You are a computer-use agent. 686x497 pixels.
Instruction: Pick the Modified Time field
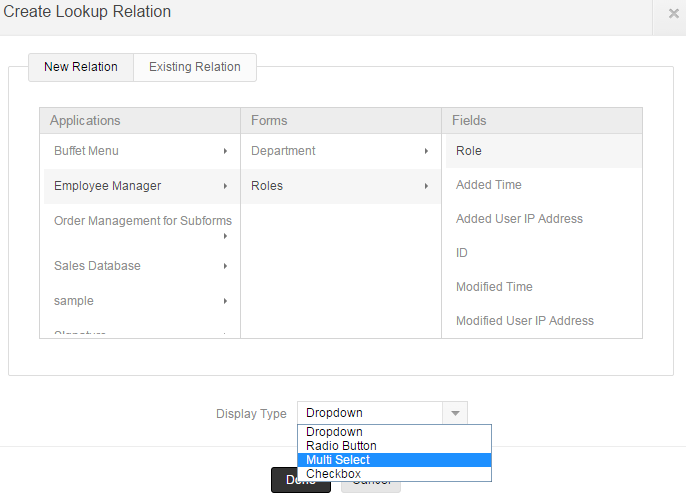click(496, 287)
